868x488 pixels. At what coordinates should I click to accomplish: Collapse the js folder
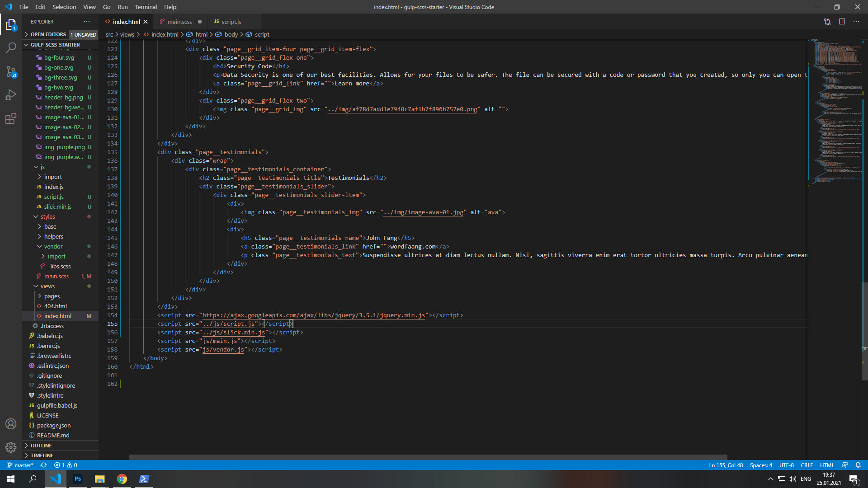coord(60,167)
